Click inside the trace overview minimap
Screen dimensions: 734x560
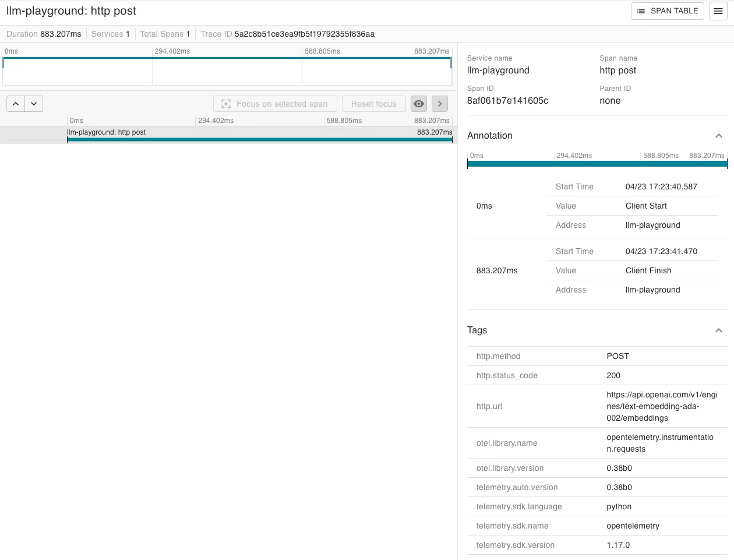pos(227,70)
